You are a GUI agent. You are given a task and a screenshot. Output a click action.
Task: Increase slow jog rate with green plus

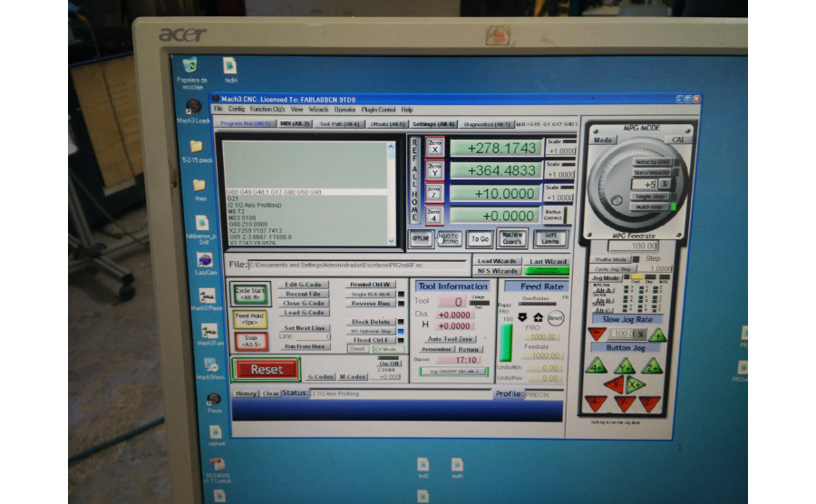coord(657,334)
